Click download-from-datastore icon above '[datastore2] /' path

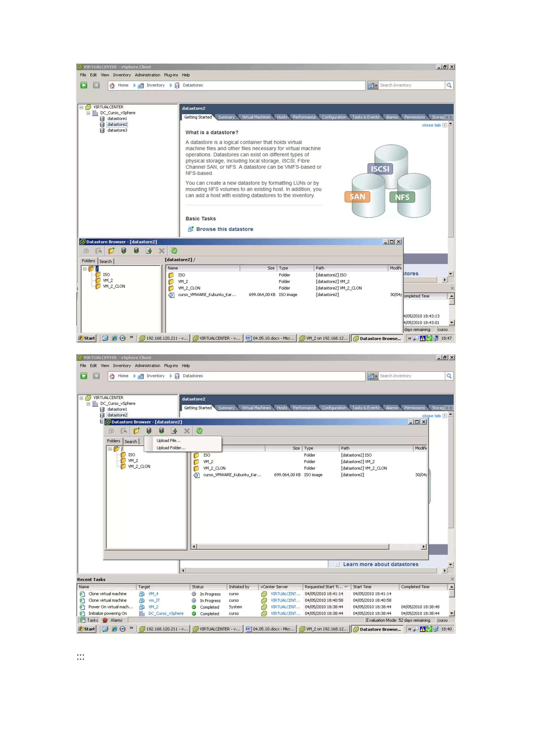(136, 251)
